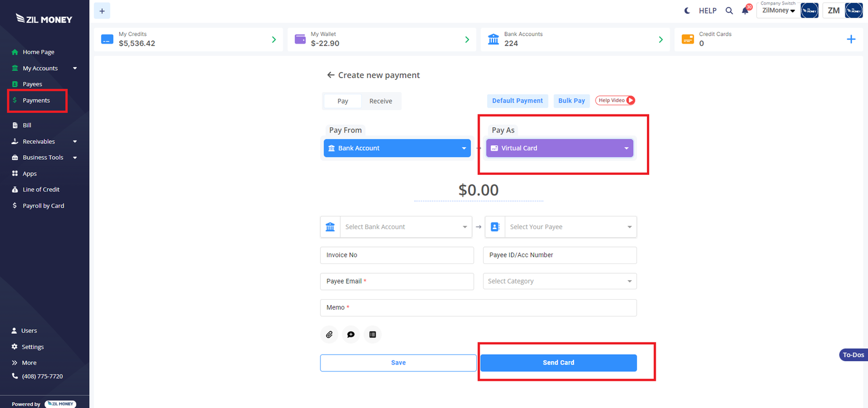This screenshot has height=408, width=868.
Task: Expand More in sidebar
Action: [29, 363]
